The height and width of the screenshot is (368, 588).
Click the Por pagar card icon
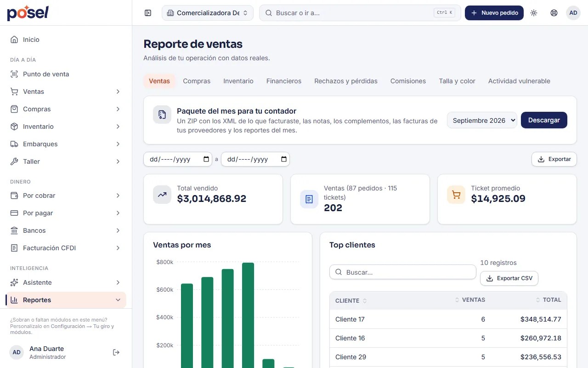[x=15, y=213]
